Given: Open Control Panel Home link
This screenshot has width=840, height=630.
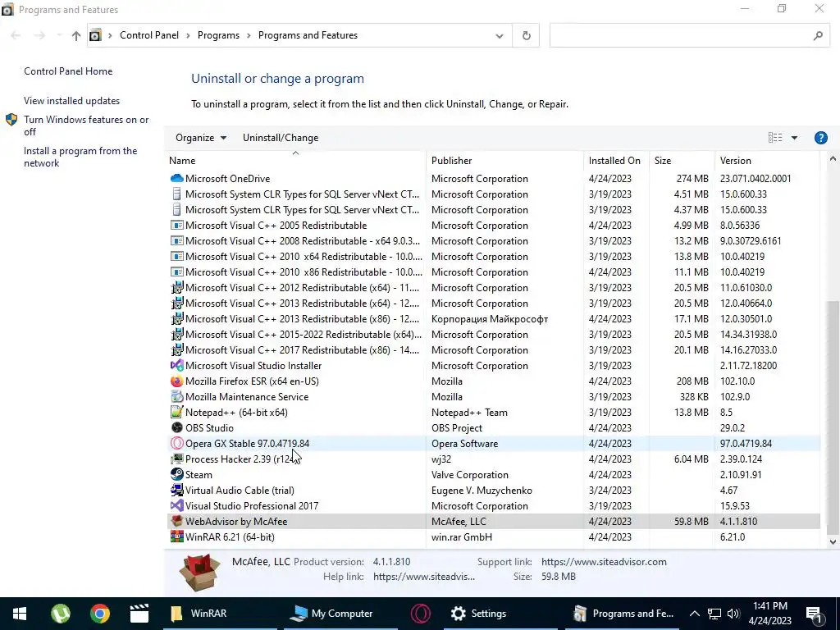Looking at the screenshot, I should 68,71.
